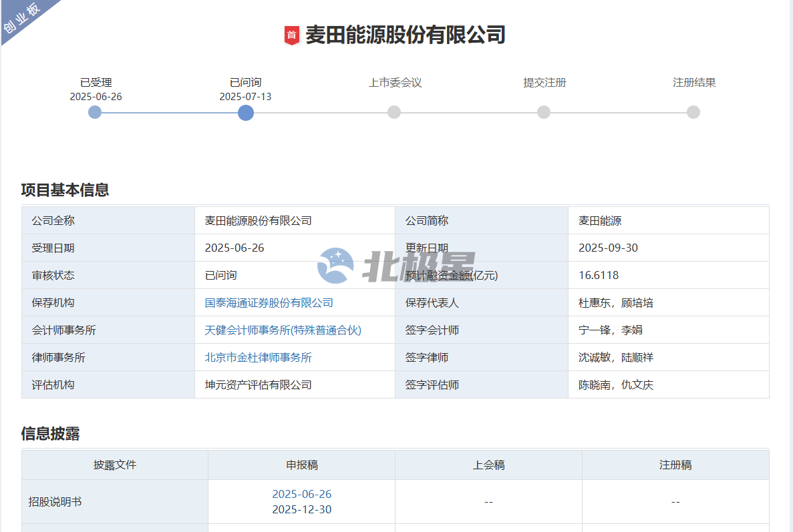Select the 已受理 timeline step circle
This screenshot has height=532, width=793.
(95, 112)
